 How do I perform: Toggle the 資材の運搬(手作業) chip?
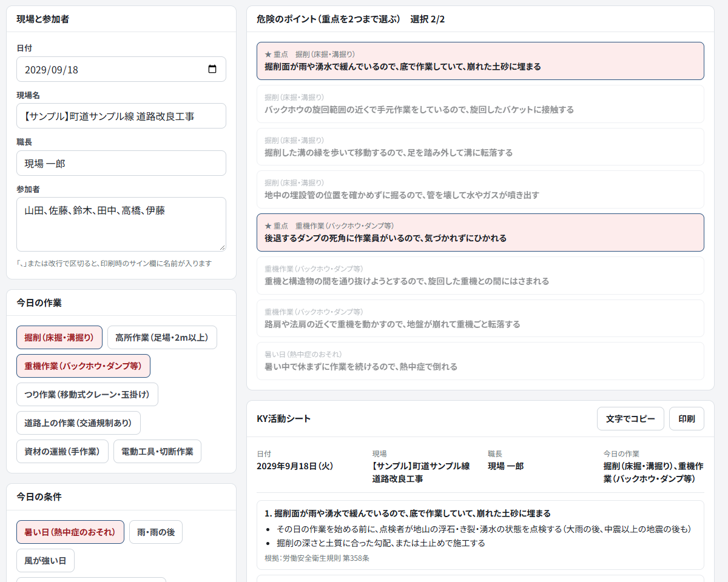click(62, 451)
